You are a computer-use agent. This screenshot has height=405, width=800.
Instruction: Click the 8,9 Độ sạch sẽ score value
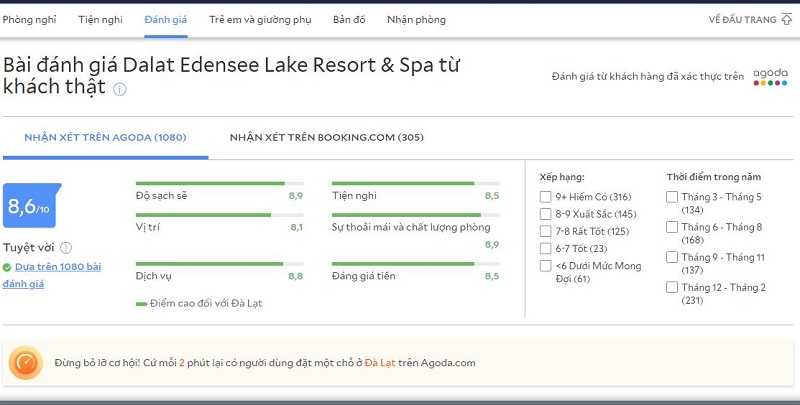point(296,196)
